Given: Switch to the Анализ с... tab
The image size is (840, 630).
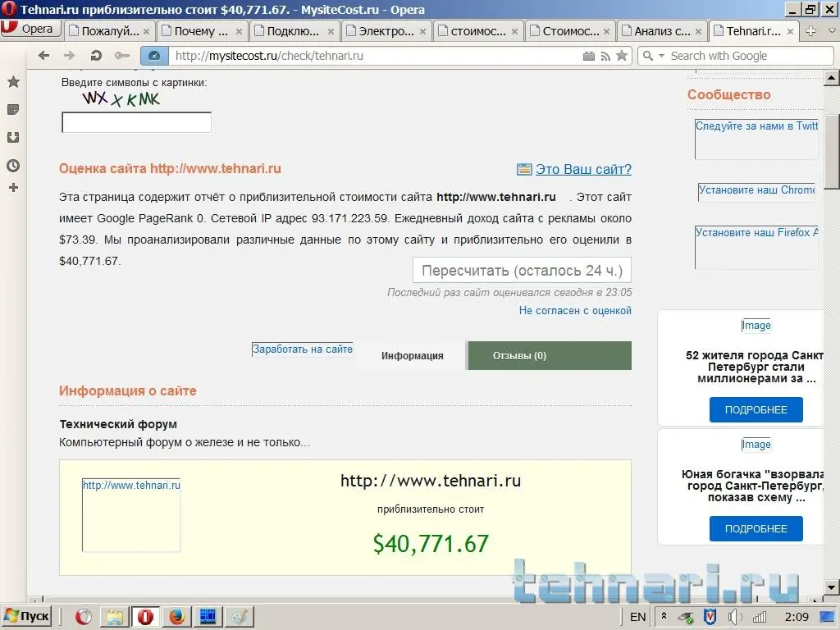Looking at the screenshot, I should click(x=662, y=31).
